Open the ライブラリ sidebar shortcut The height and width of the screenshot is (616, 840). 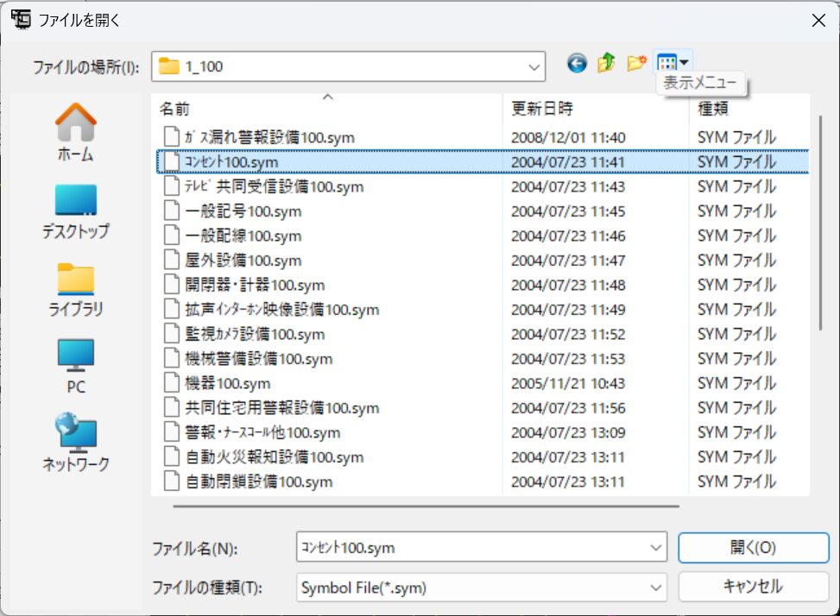pyautogui.click(x=75, y=290)
